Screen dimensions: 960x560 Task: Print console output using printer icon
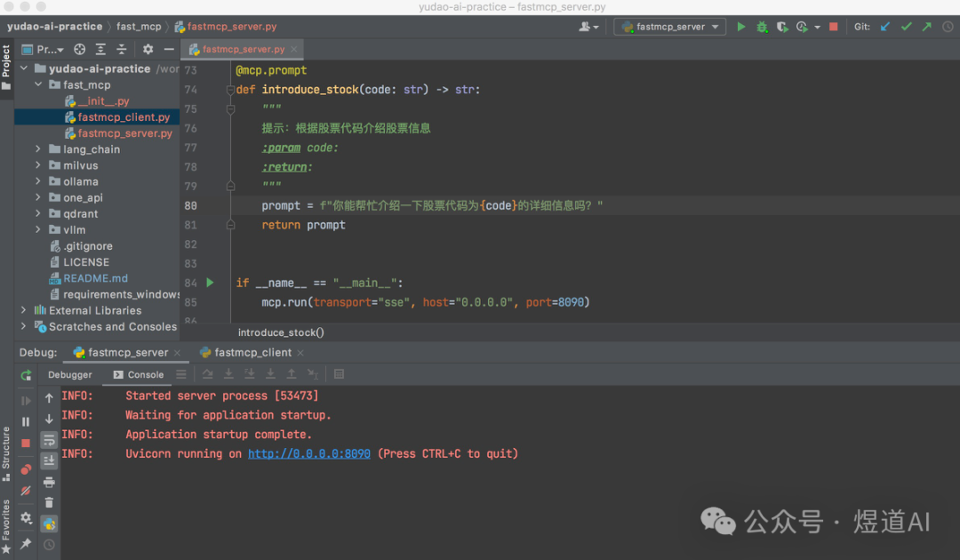[49, 483]
